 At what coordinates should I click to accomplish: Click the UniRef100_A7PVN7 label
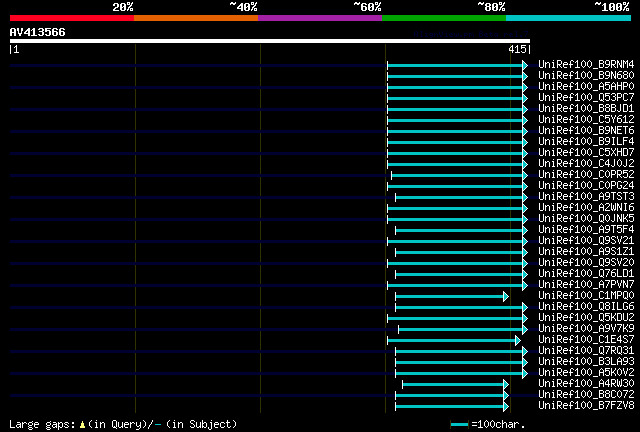tap(586, 285)
